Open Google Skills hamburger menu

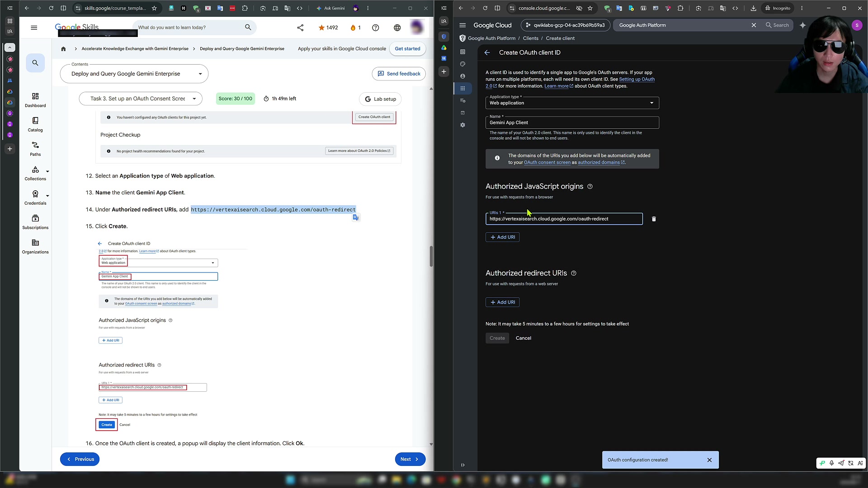coord(34,28)
